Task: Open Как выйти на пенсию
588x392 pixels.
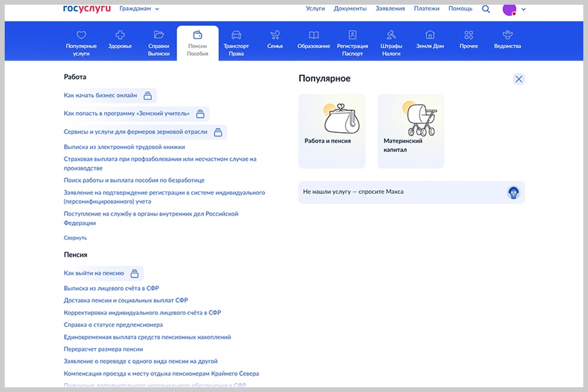Action: tap(93, 273)
